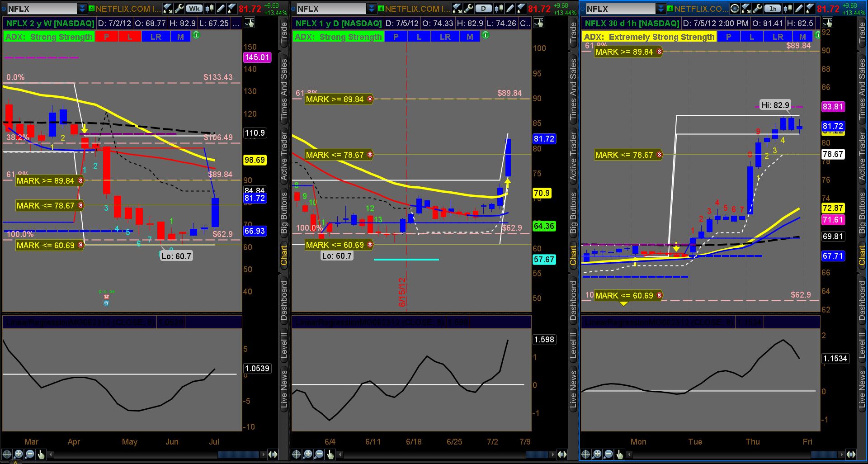
Task: Toggle P label in daily chart
Action: point(396,37)
